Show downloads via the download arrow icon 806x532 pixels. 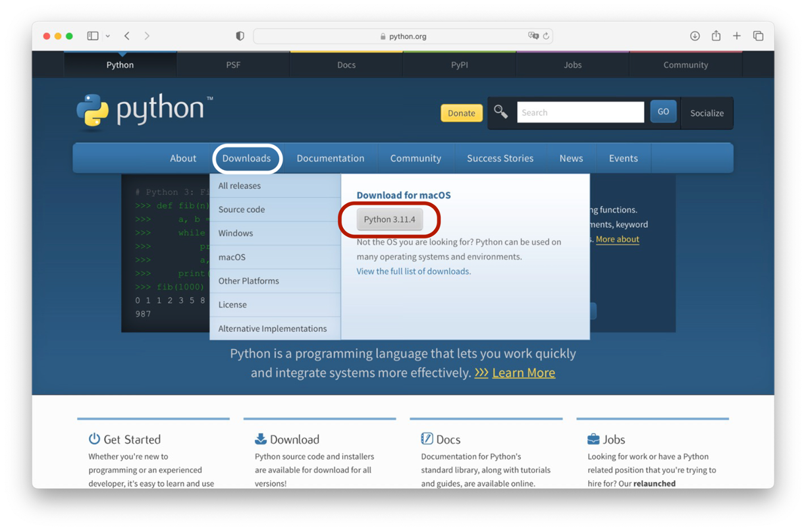pyautogui.click(x=695, y=36)
